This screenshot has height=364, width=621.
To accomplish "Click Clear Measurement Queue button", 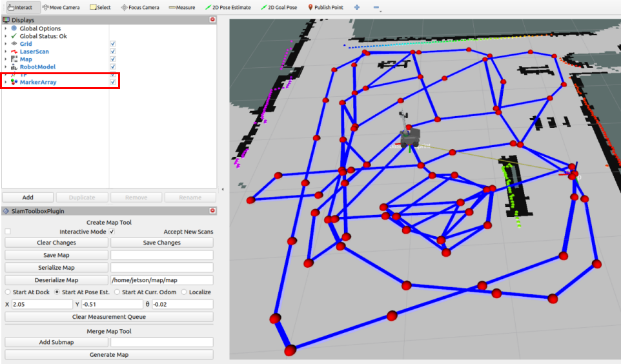I will tap(109, 317).
